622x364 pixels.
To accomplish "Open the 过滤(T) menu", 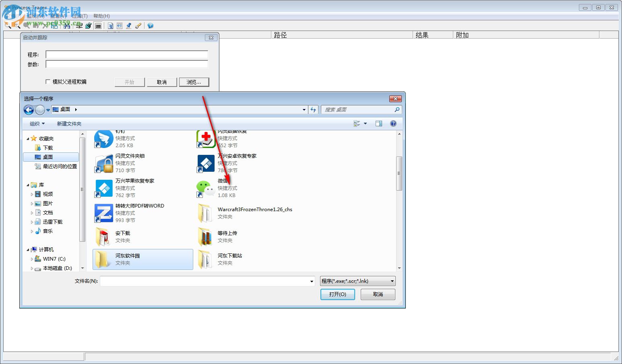I will [79, 16].
